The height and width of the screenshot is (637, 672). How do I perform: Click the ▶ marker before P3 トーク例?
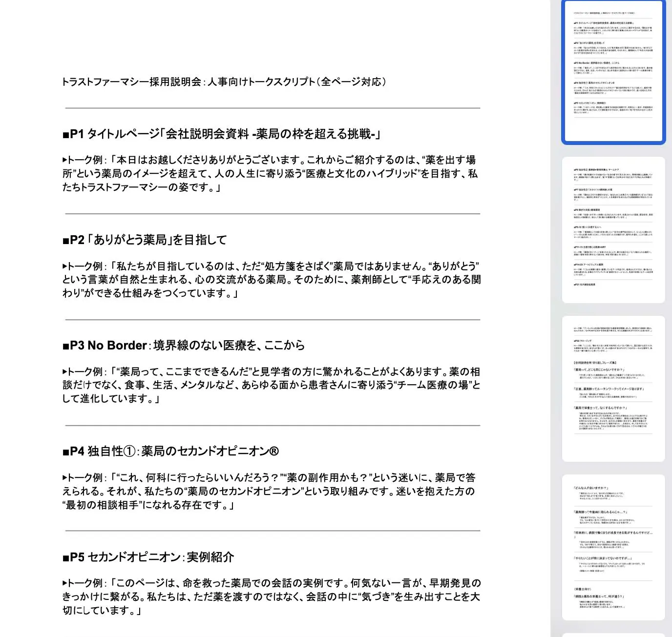pyautogui.click(x=65, y=372)
